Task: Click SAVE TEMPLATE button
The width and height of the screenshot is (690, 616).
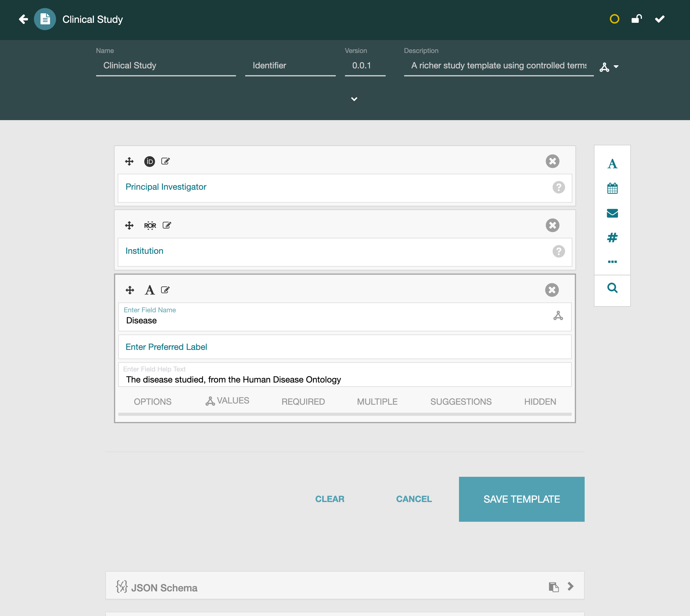Action: tap(522, 499)
